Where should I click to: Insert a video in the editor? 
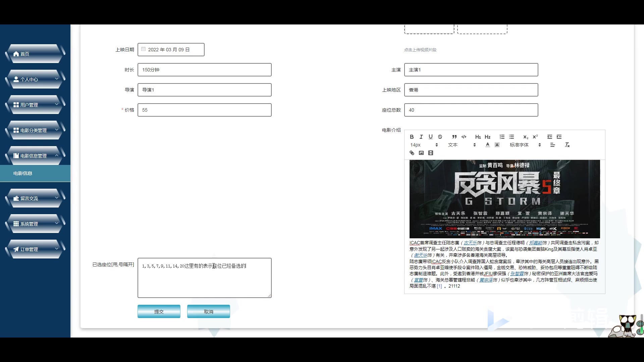click(x=431, y=153)
